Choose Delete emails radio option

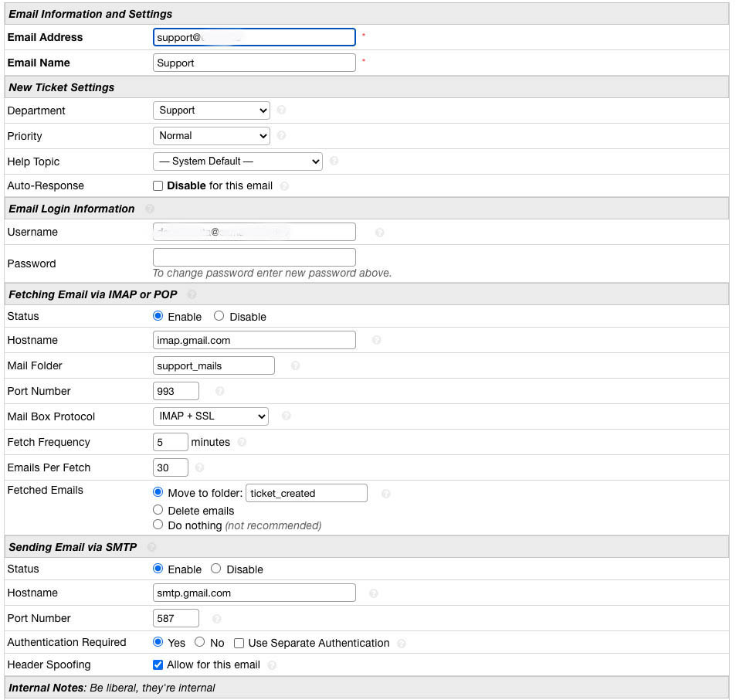[x=158, y=510]
